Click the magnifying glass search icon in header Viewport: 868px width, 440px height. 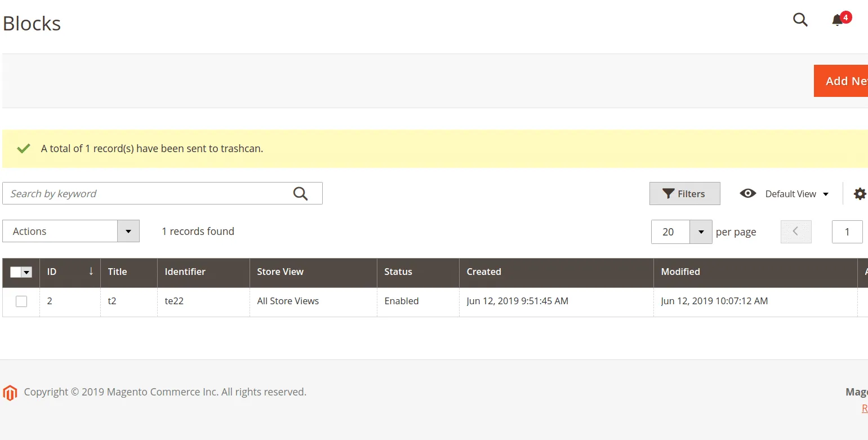(x=800, y=20)
